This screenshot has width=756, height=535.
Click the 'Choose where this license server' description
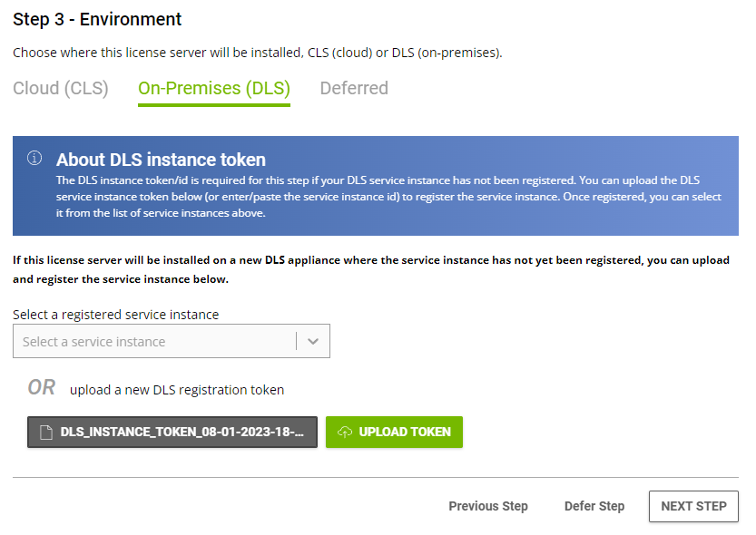(x=257, y=53)
